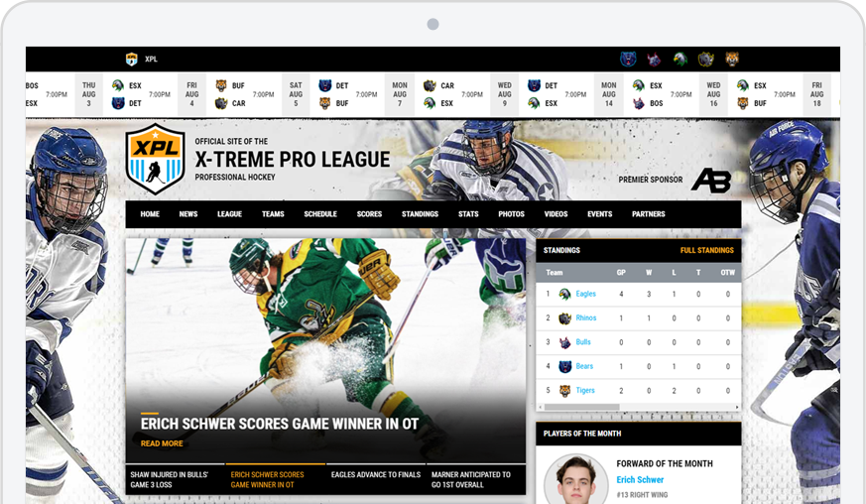Open the AB premier sponsor logo

coord(710,180)
